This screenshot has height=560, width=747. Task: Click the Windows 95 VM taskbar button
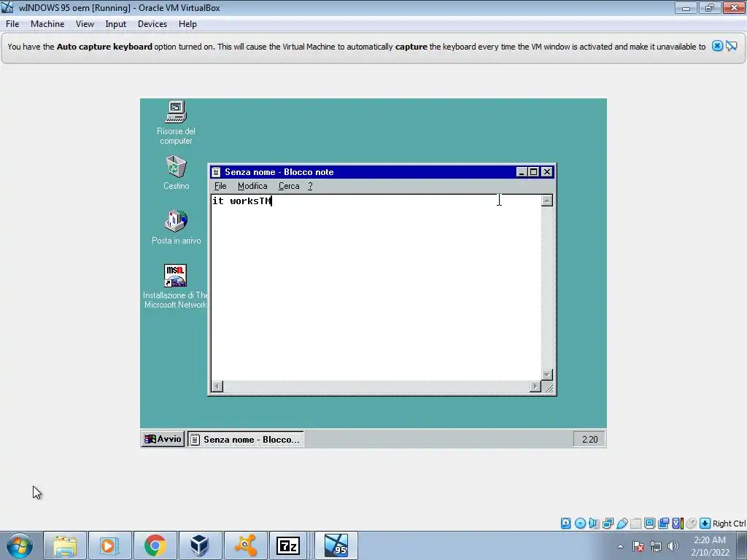tap(336, 545)
